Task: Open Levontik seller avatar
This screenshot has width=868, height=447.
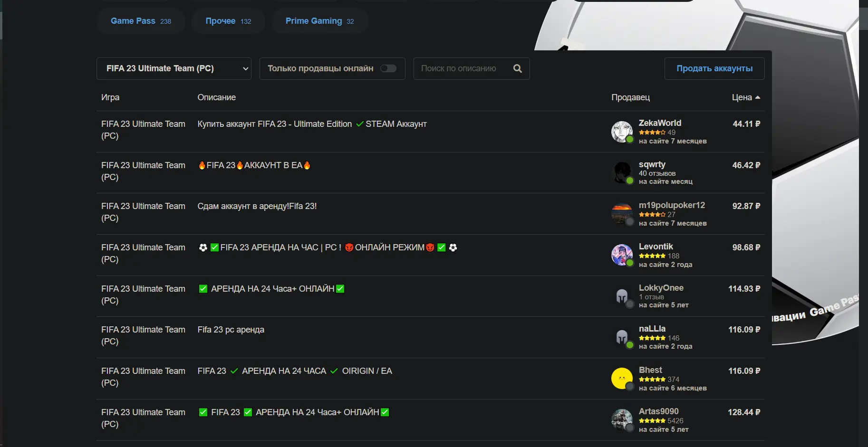Action: click(622, 255)
